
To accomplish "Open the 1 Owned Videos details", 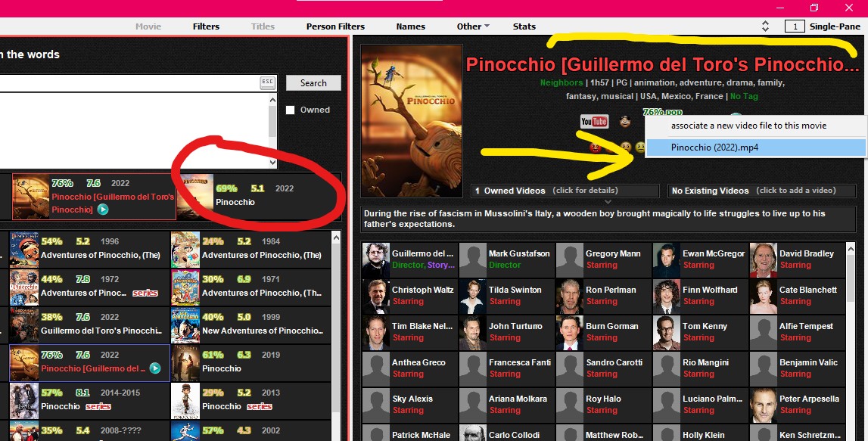I will (x=565, y=191).
